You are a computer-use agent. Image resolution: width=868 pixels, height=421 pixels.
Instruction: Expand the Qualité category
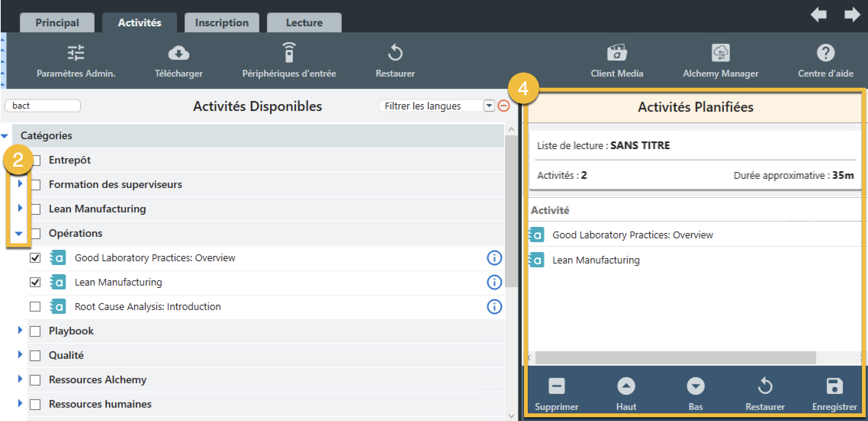20,355
